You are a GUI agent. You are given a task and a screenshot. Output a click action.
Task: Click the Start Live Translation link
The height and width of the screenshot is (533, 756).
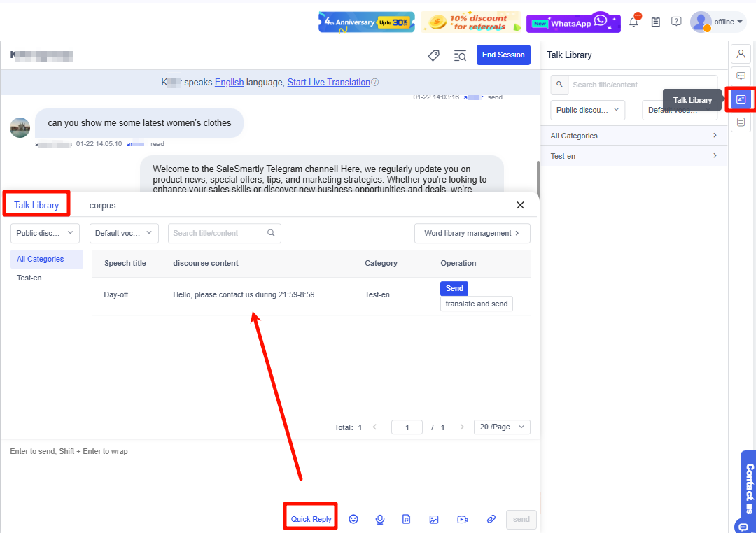point(328,83)
